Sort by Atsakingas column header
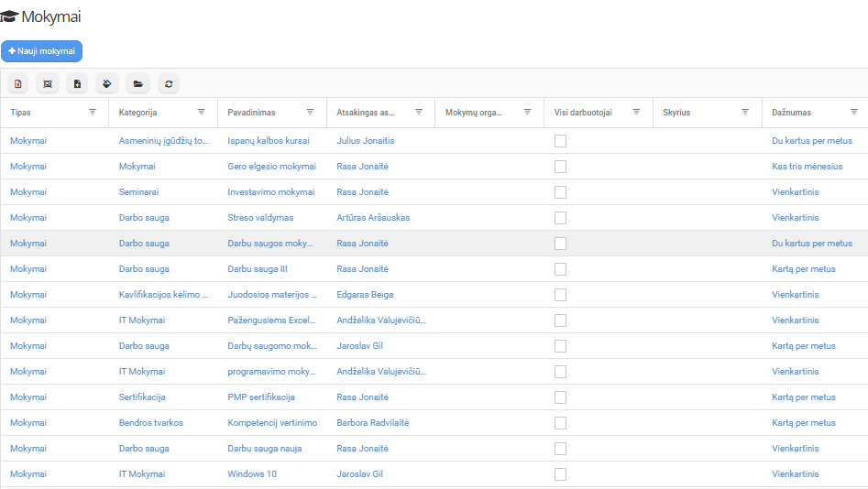The image size is (868, 489). coord(366,112)
